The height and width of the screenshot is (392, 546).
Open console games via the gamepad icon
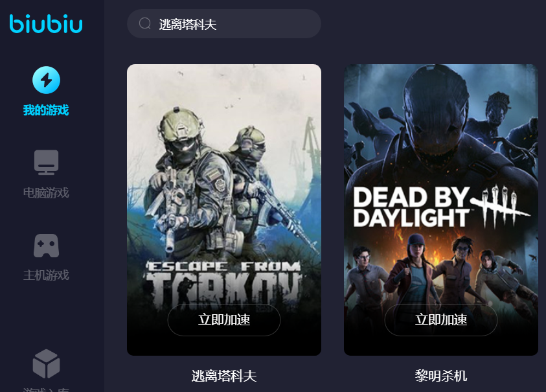[x=47, y=246]
